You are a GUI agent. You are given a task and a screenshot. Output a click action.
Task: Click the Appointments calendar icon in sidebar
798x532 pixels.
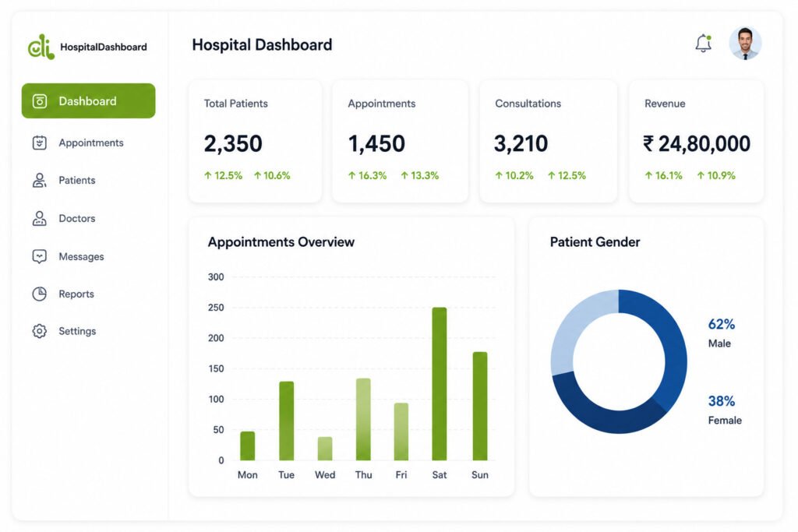39,143
